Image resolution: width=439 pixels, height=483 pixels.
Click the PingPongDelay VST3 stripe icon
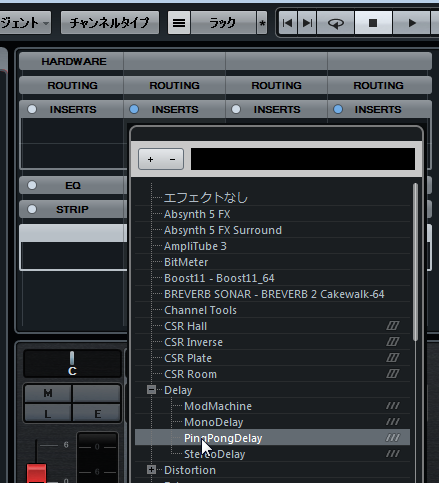pos(393,438)
